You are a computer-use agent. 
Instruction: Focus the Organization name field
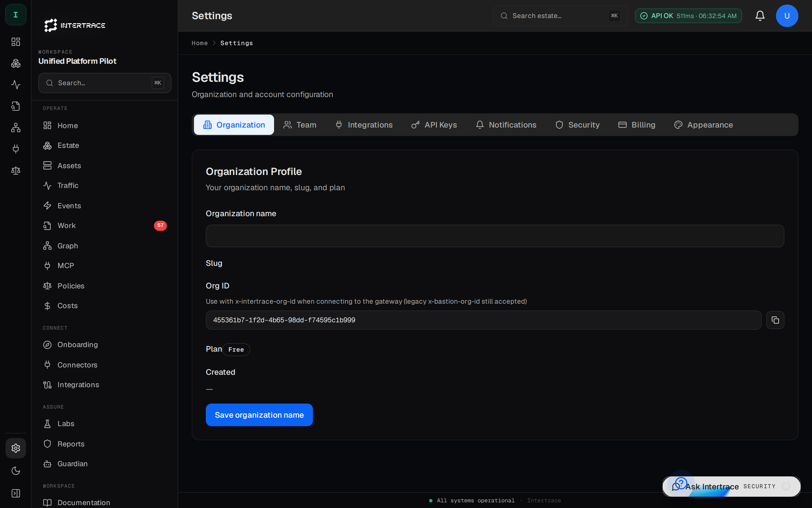click(x=495, y=236)
